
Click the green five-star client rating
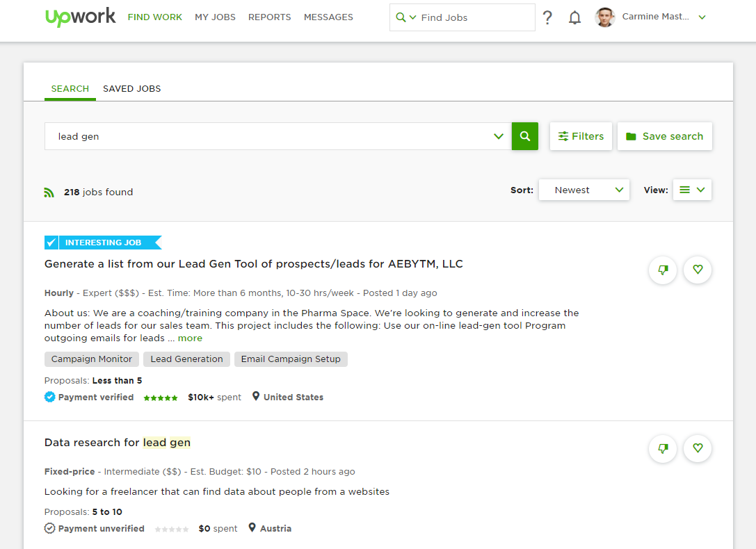pos(161,398)
